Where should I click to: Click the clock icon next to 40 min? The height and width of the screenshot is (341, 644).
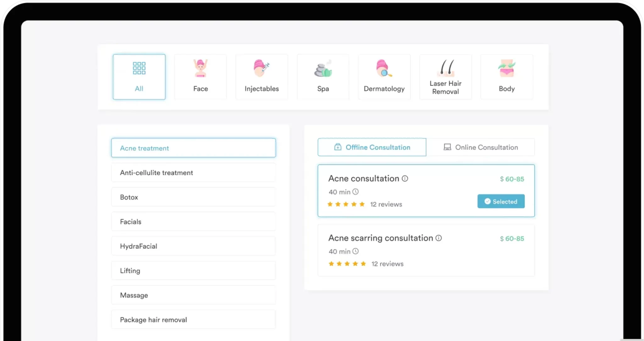tap(356, 192)
